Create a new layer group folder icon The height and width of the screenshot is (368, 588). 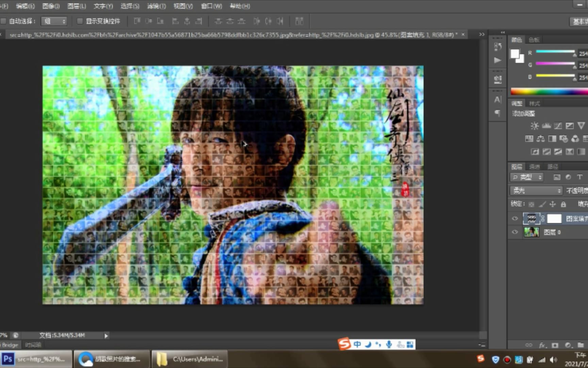pyautogui.click(x=581, y=345)
